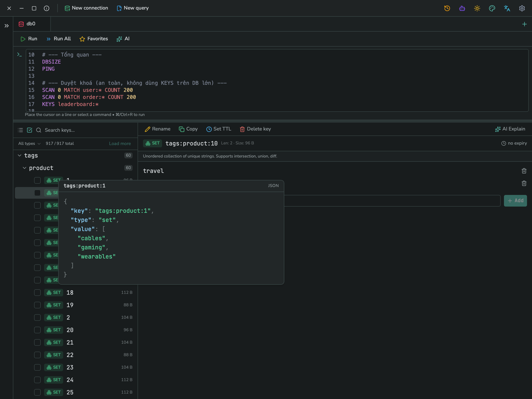Click Run All in the toolbar
This screenshot has height=399, width=532.
coord(58,39)
